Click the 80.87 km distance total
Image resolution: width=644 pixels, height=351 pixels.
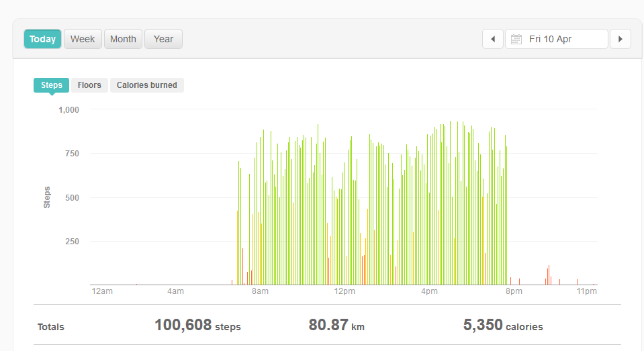[x=336, y=325]
